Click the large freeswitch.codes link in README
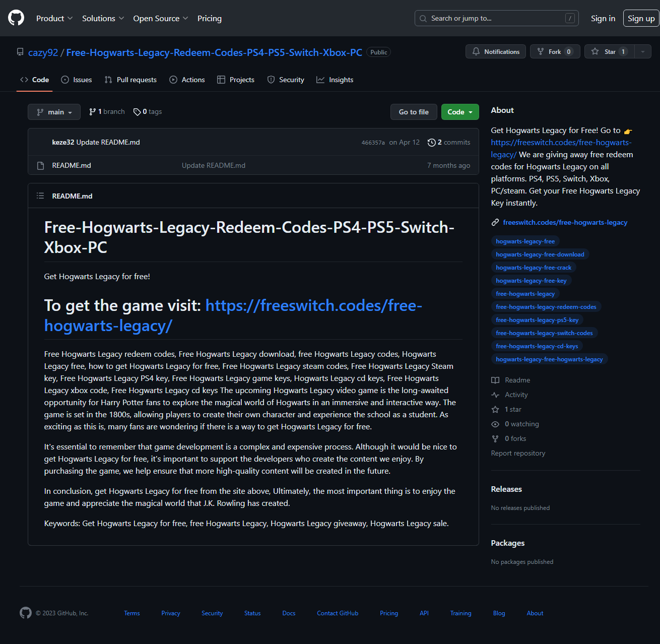Viewport: 660px width, 644px height. click(233, 315)
